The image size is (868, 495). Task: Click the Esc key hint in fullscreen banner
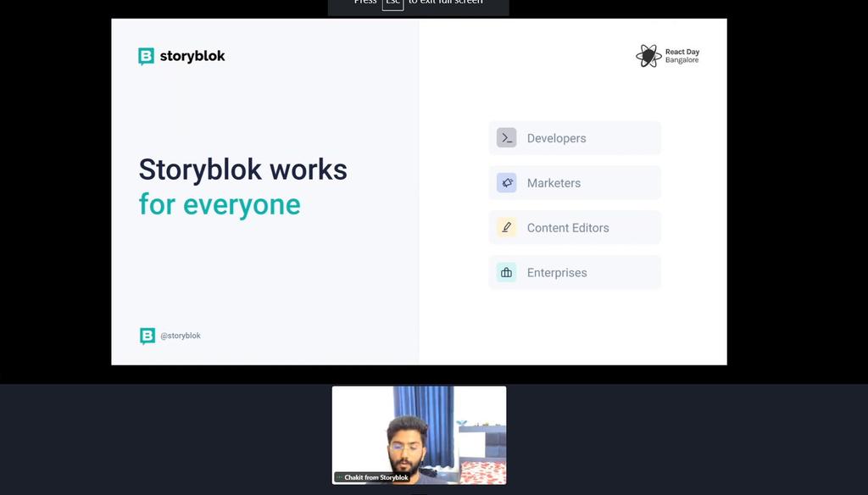click(392, 3)
